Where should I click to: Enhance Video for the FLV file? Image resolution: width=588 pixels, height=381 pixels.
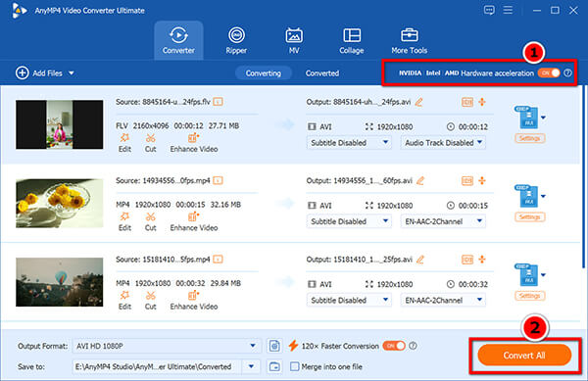tap(194, 143)
